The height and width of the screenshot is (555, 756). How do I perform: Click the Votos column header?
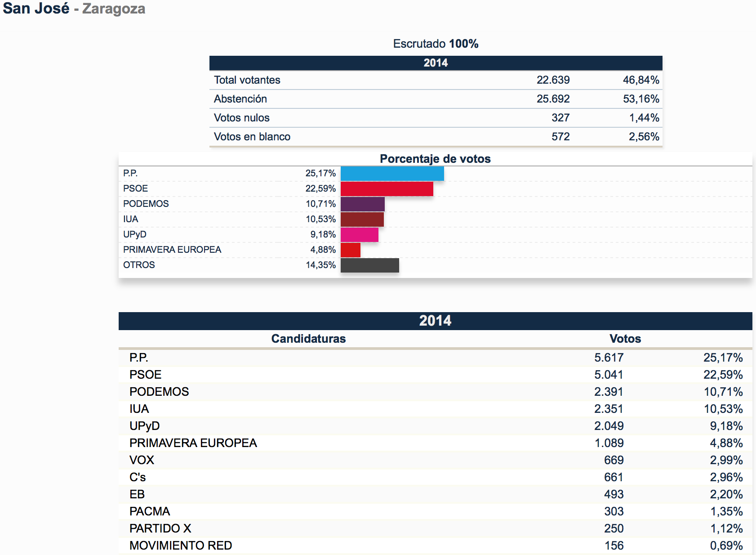tap(625, 339)
